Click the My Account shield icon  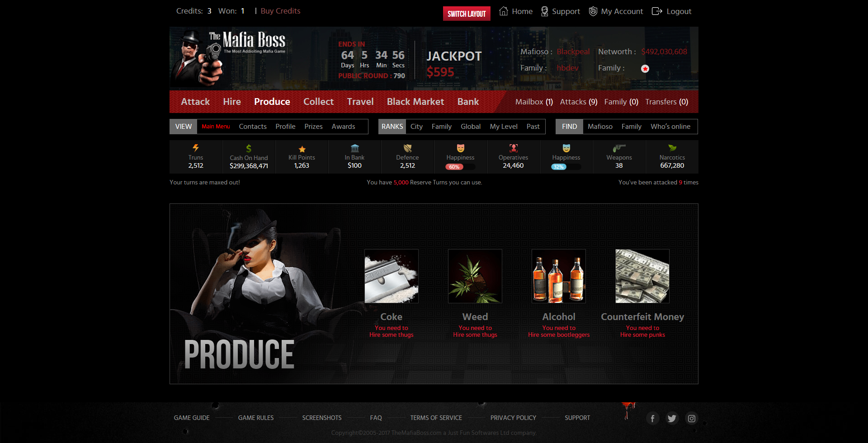[x=593, y=11]
